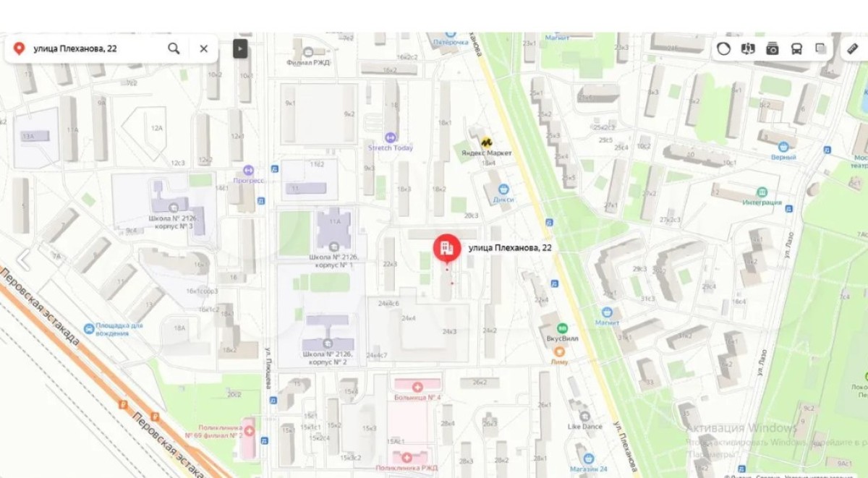The height and width of the screenshot is (478, 868).
Task: Expand the collapsed side panel arrow
Action: 240,48
